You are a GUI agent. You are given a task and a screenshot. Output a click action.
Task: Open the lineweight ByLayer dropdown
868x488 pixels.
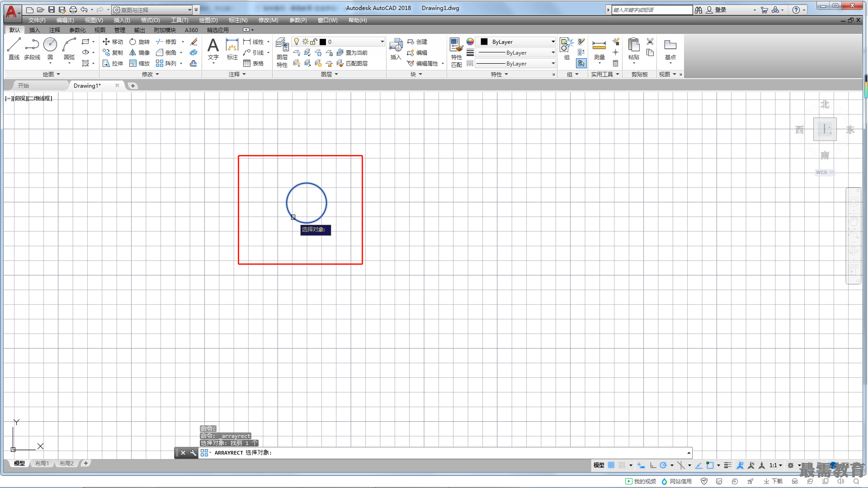pos(517,52)
